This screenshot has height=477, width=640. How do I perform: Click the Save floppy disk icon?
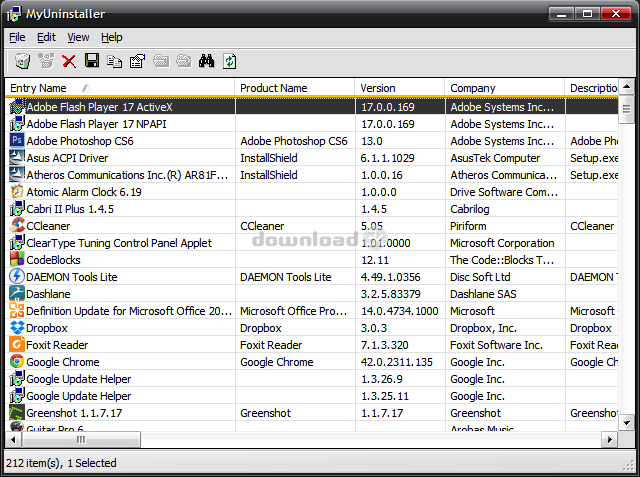[x=92, y=61]
